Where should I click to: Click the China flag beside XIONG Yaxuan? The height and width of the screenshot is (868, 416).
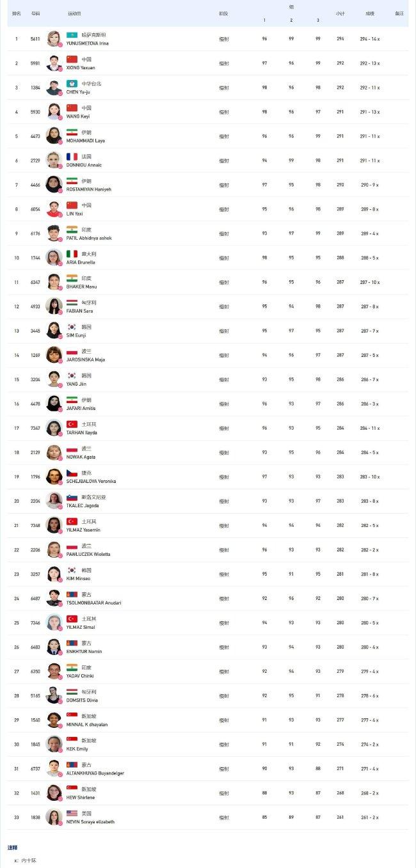[72, 59]
